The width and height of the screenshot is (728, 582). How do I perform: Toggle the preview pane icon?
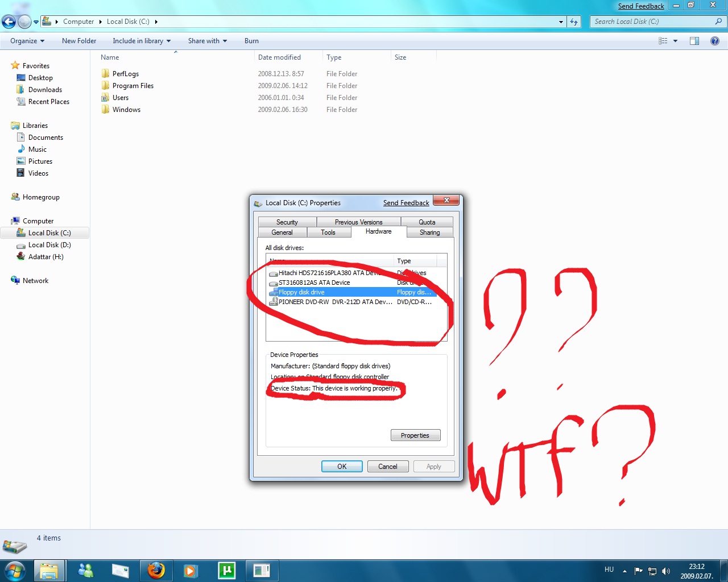click(694, 41)
